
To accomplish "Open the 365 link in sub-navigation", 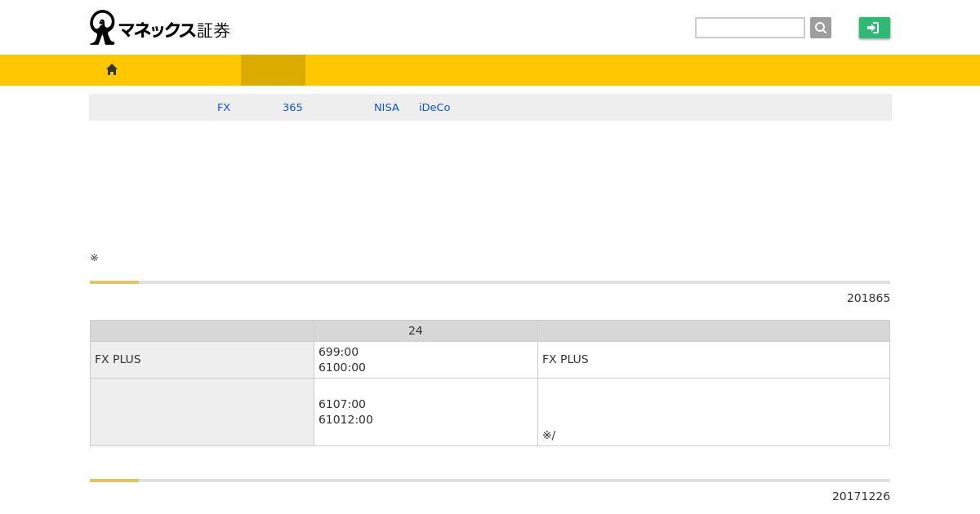I will (292, 107).
